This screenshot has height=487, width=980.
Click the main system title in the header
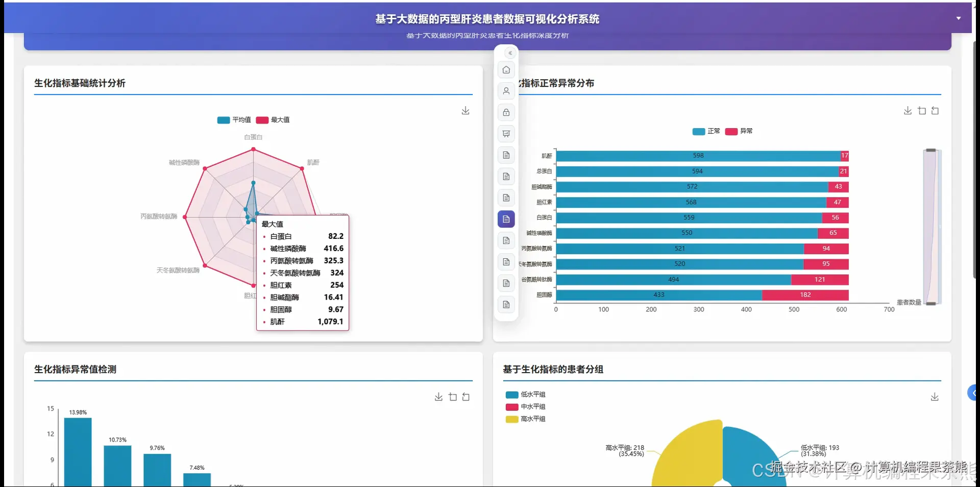pyautogui.click(x=487, y=19)
